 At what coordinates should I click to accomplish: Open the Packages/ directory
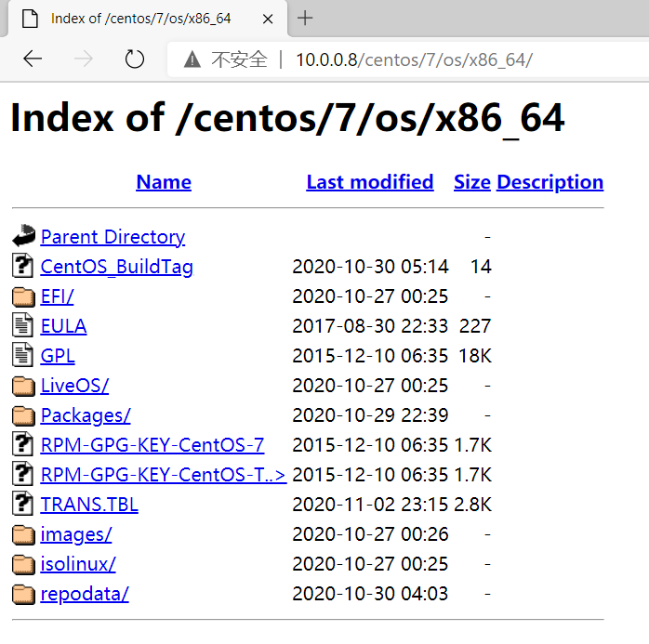pyautogui.click(x=86, y=415)
